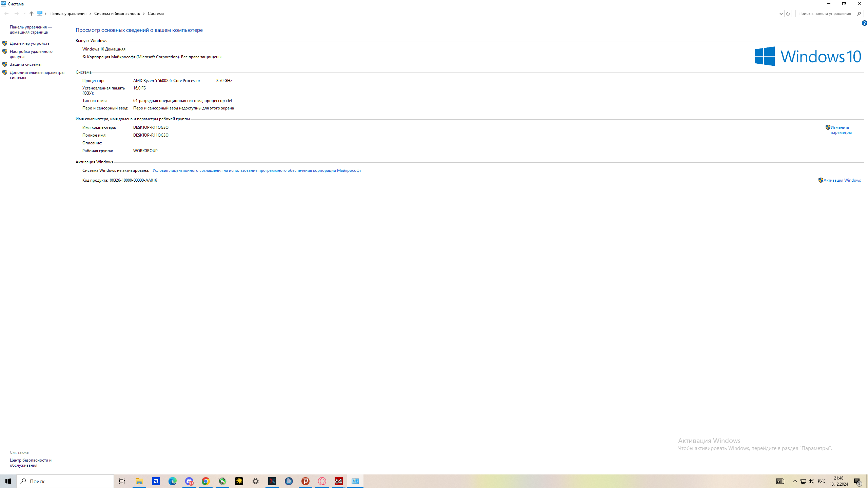Open the 'Панель управления' breadcrumb
This screenshot has height=488, width=868.
click(68, 14)
